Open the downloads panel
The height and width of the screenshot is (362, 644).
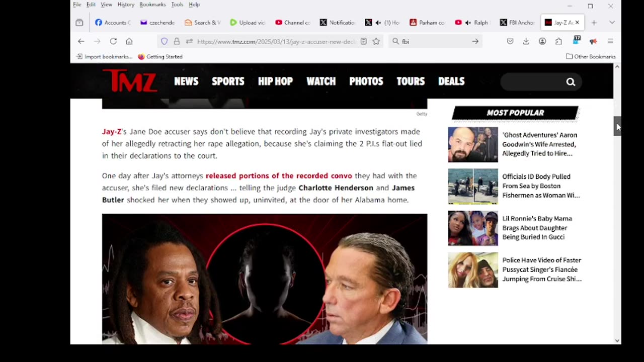pos(526,41)
